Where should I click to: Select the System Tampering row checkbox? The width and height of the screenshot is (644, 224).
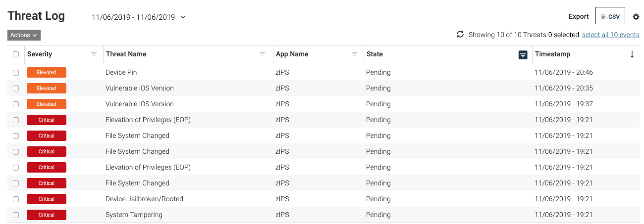[16, 215]
